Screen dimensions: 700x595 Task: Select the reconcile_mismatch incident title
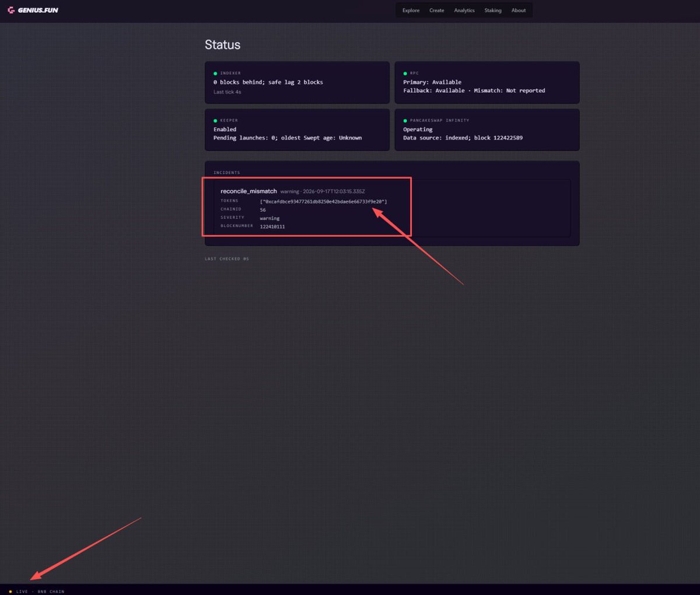tap(249, 191)
